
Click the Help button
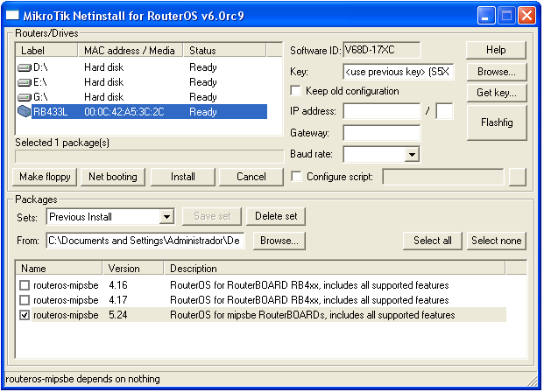coord(496,50)
